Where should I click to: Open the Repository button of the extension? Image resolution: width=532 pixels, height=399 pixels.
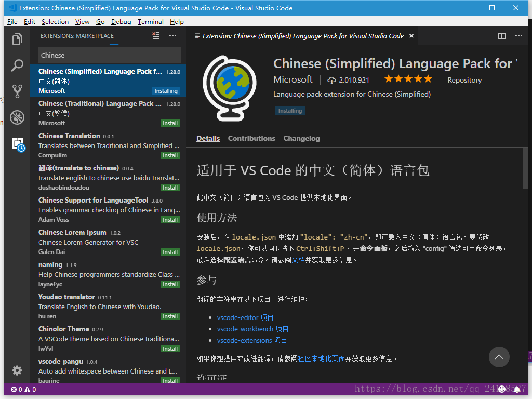pos(464,80)
